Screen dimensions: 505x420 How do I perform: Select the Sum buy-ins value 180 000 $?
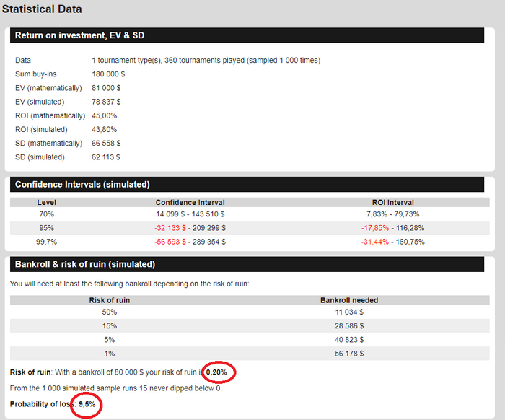tap(108, 74)
